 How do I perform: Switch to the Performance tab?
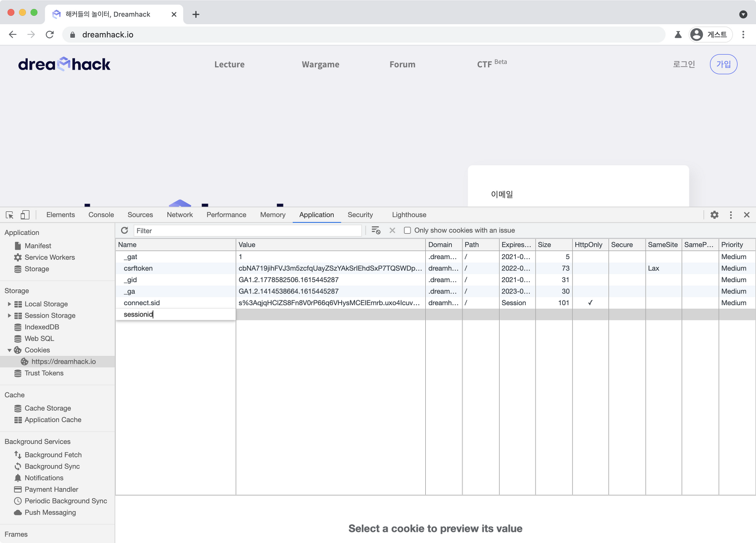[x=226, y=215]
